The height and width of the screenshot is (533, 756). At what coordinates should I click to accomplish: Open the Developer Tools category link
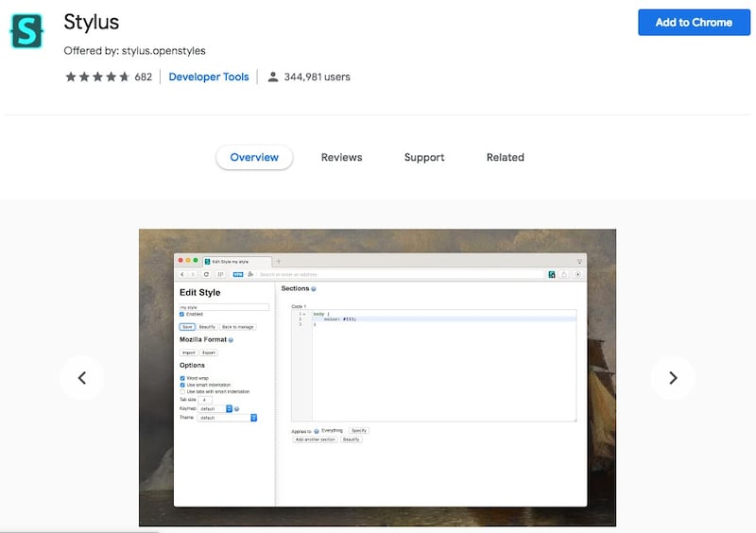[209, 77]
